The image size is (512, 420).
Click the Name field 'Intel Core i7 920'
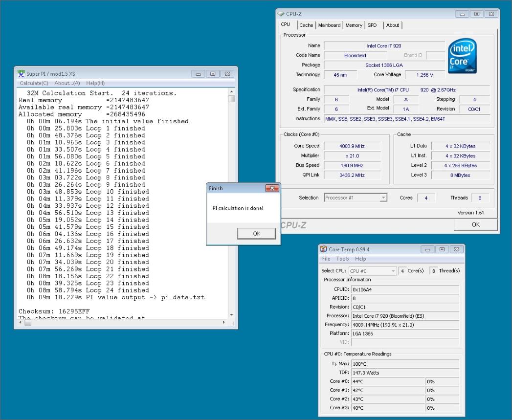[384, 46]
